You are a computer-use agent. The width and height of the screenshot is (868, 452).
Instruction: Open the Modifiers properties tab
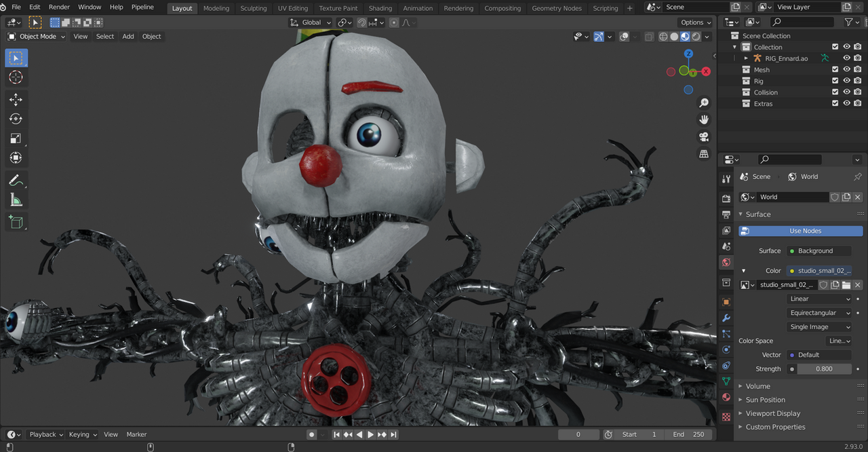coord(726,318)
